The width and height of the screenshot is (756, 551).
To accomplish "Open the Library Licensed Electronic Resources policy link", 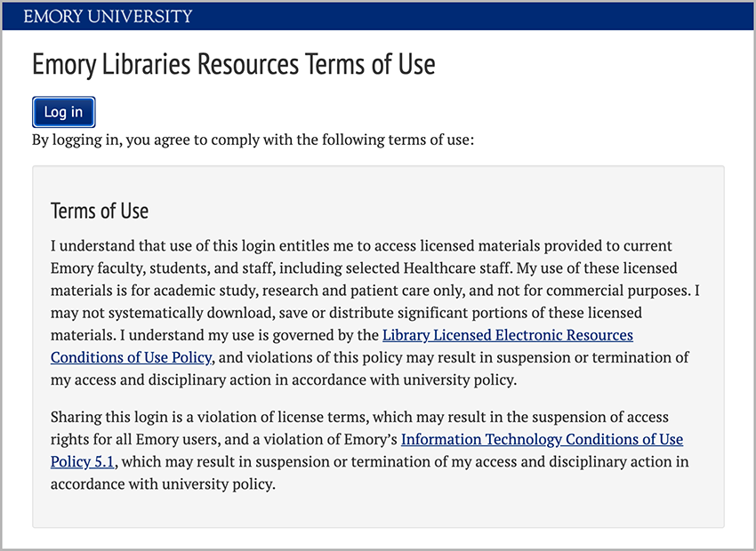I will 506,334.
